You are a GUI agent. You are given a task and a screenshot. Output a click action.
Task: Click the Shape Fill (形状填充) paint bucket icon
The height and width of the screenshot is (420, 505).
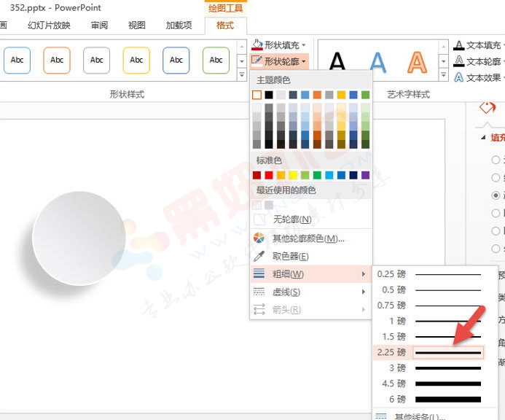[x=257, y=45]
